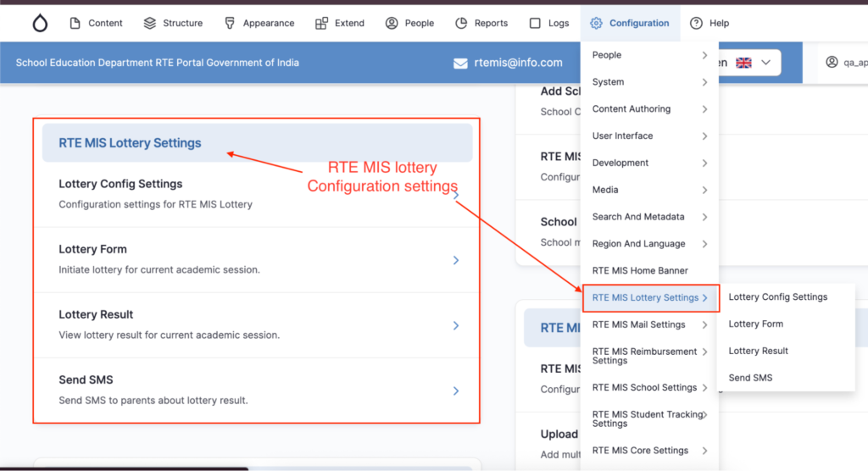Viewport: 868px width, 471px height.
Task: Click the Help toolbar item
Action: click(709, 23)
